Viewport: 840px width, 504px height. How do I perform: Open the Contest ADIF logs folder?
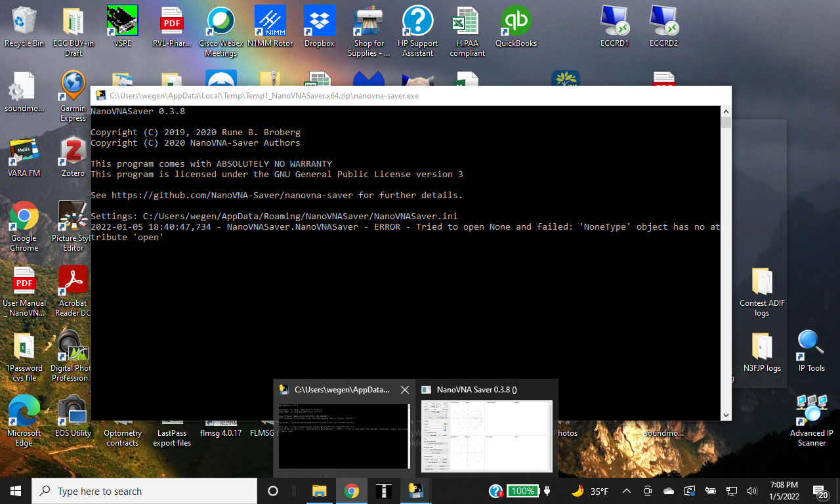[763, 291]
